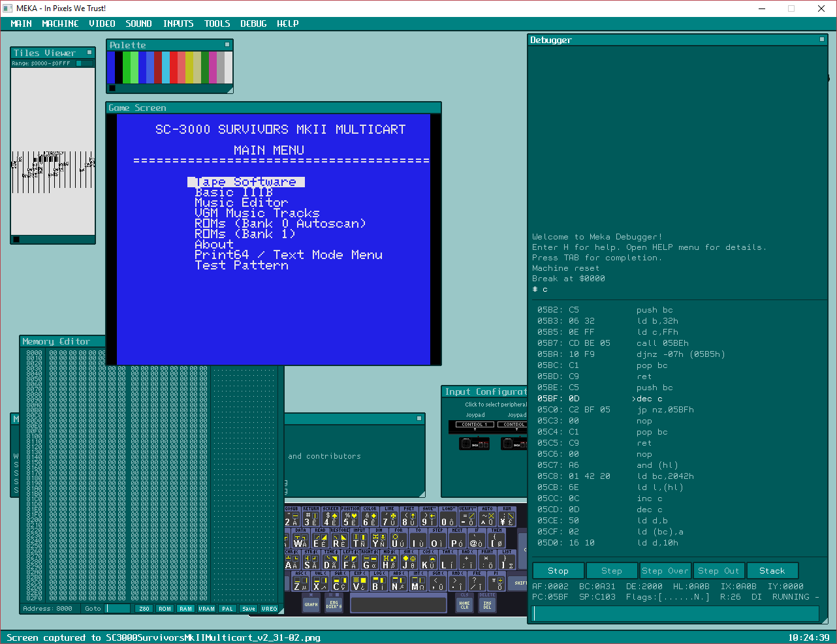This screenshot has height=644, width=837.
Task: Toggle the RAM memory view
Action: click(x=186, y=609)
